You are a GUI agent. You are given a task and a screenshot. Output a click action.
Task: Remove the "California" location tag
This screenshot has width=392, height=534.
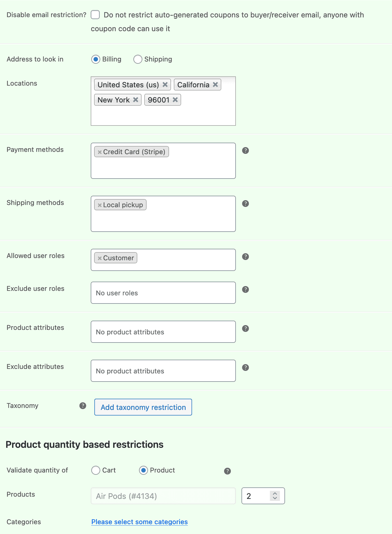(x=215, y=85)
